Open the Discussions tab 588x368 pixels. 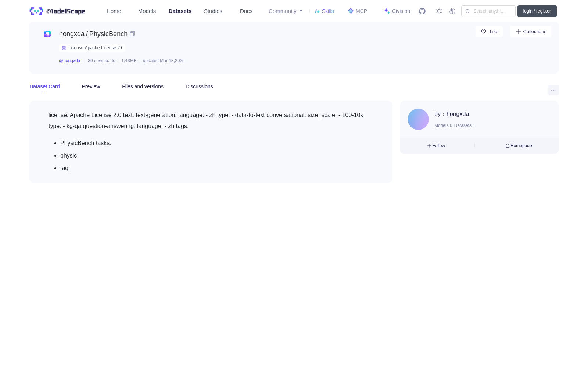[x=199, y=86]
